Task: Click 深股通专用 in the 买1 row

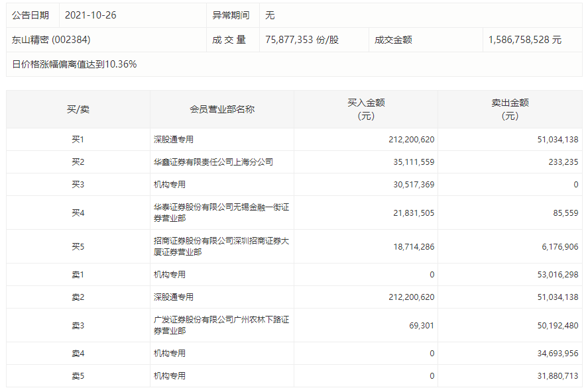Action: coord(174,140)
